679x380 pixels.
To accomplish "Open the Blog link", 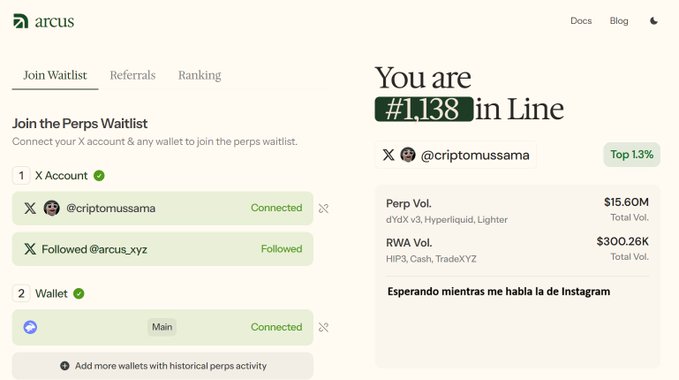I will [619, 21].
